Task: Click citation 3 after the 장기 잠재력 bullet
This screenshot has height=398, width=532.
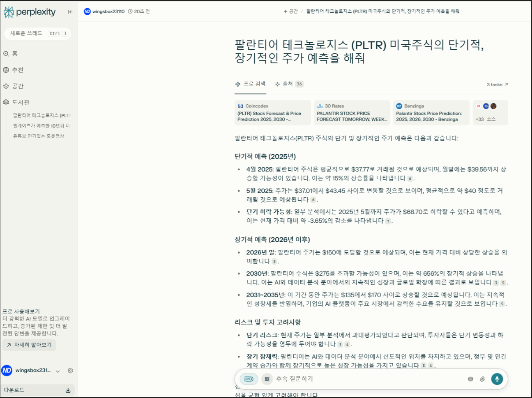Action: (424, 366)
